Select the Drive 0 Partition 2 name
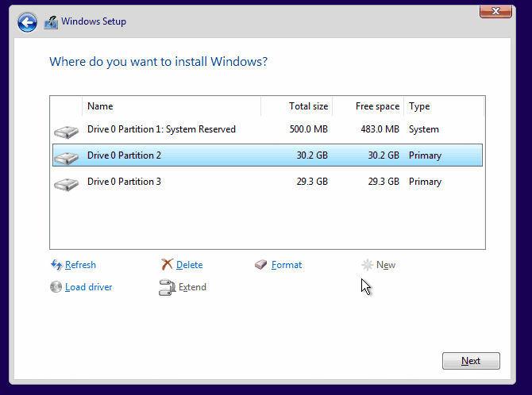The width and height of the screenshot is (532, 395). 124,155
